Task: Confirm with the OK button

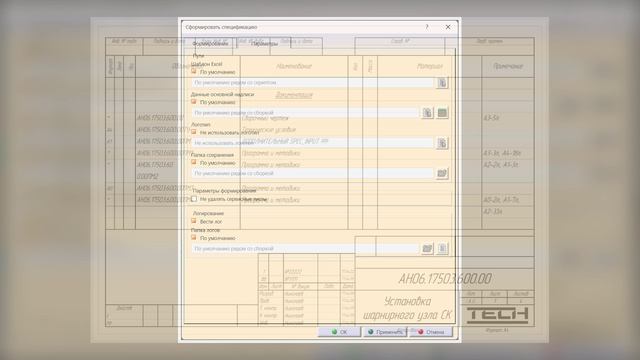Action: (x=339, y=332)
